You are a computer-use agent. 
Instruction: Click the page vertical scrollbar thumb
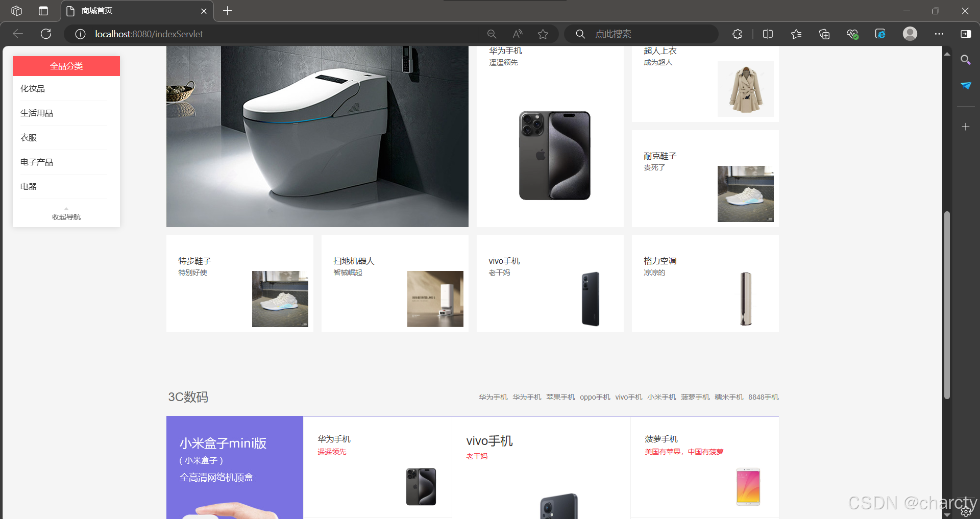947,305
